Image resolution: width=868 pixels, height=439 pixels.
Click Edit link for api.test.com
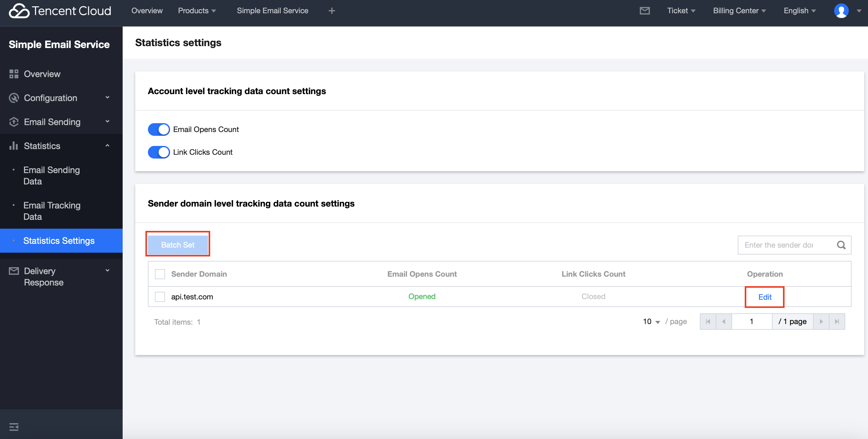click(x=765, y=297)
